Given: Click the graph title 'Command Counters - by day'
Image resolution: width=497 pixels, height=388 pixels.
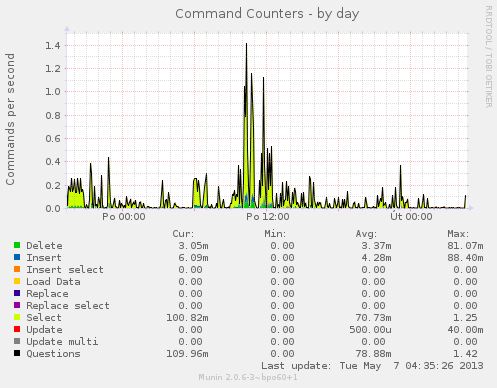Looking at the screenshot, I should tap(267, 14).
